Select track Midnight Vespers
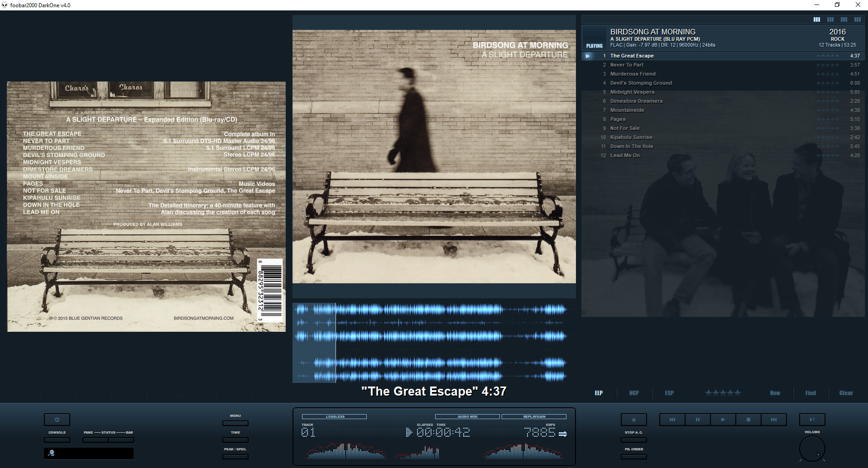Screen dimensions: 868x468 click(723, 92)
